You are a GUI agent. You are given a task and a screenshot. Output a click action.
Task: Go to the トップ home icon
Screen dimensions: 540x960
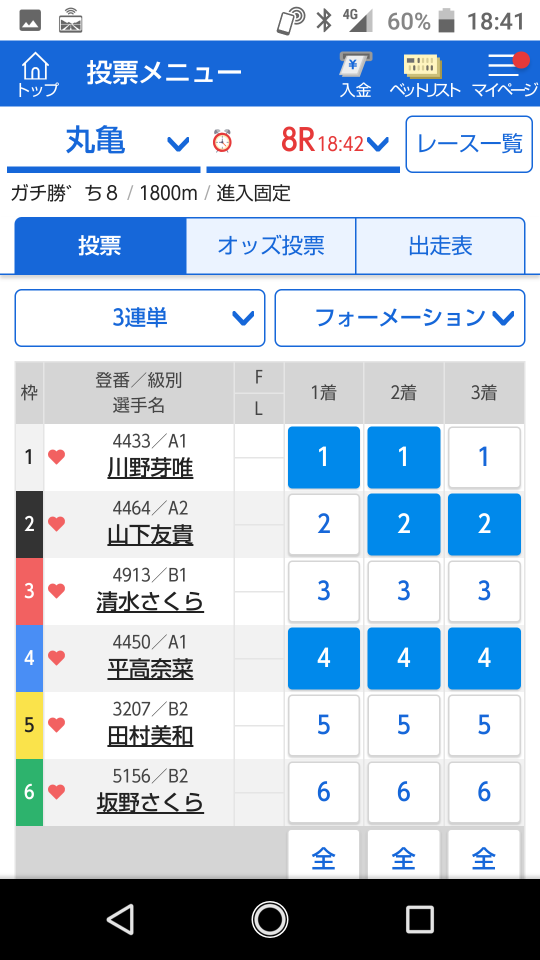(x=37, y=73)
